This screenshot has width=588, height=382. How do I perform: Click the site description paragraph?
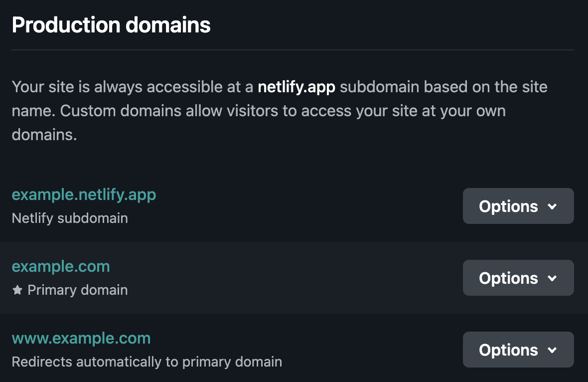(x=279, y=110)
